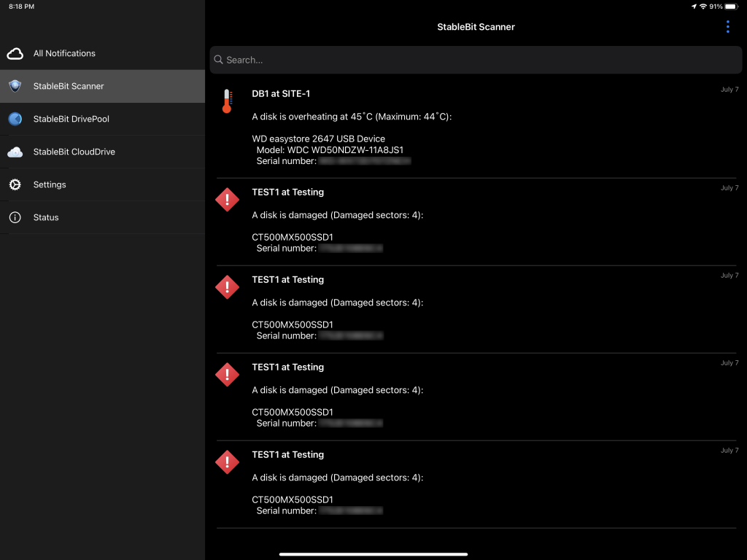
Task: Click the Status info icon
Action: click(15, 217)
